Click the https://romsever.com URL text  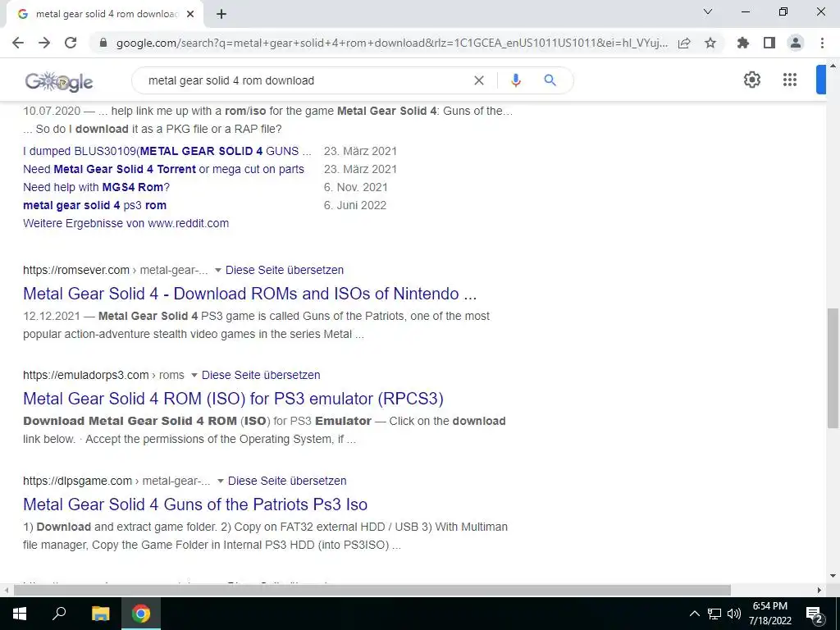click(76, 270)
